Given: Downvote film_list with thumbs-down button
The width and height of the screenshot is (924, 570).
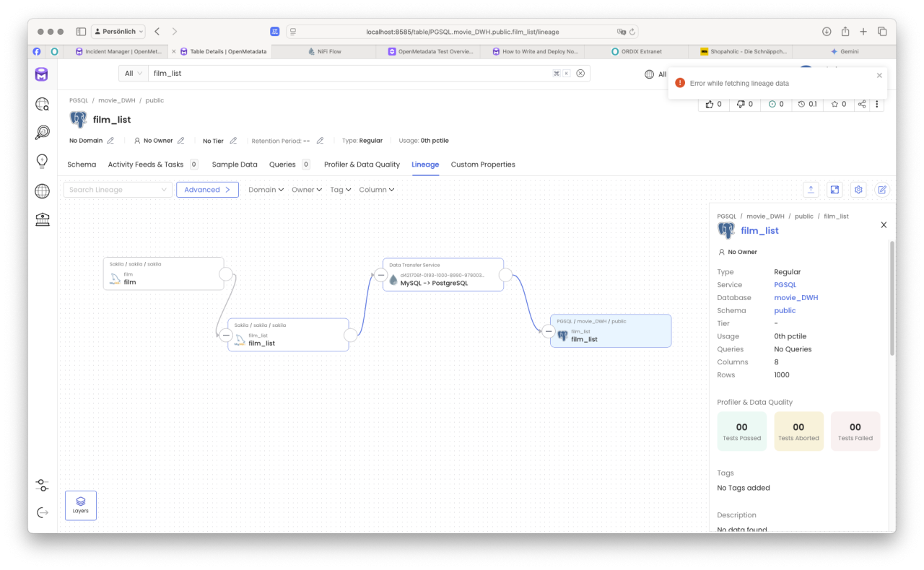Looking at the screenshot, I should 744,104.
